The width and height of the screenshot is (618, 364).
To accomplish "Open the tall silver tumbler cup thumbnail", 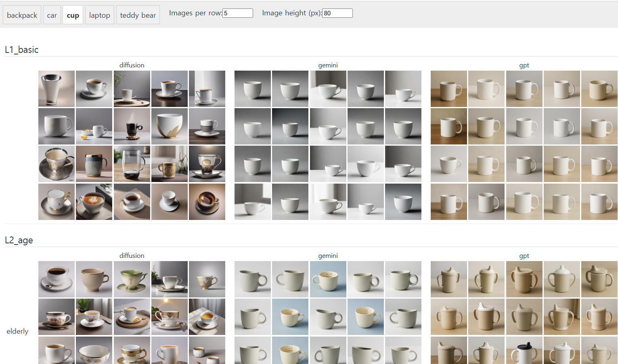I will (57, 89).
